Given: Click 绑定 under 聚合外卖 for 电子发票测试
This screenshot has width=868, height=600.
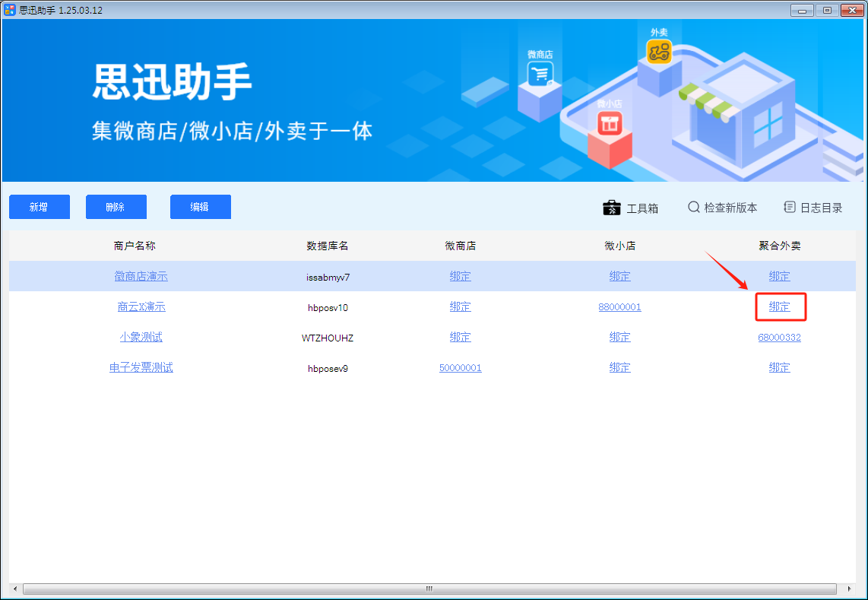Looking at the screenshot, I should (x=779, y=367).
